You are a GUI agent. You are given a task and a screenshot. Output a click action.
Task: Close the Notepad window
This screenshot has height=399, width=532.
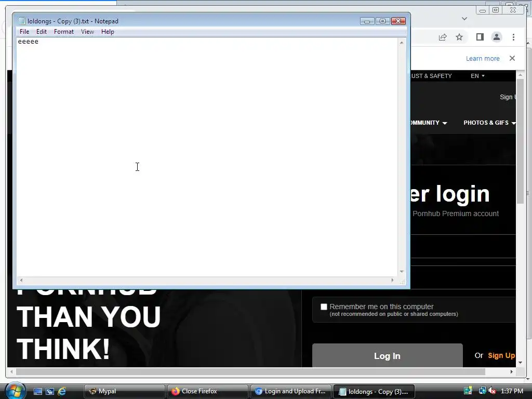(x=398, y=21)
